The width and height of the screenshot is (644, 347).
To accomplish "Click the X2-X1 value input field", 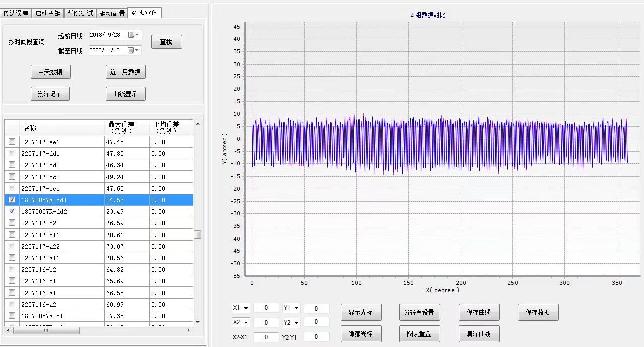I will coord(266,337).
